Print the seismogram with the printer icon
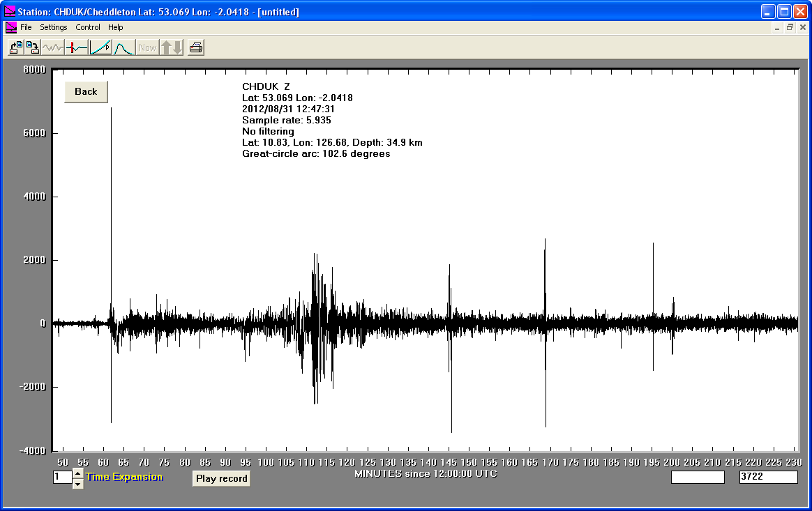 196,47
